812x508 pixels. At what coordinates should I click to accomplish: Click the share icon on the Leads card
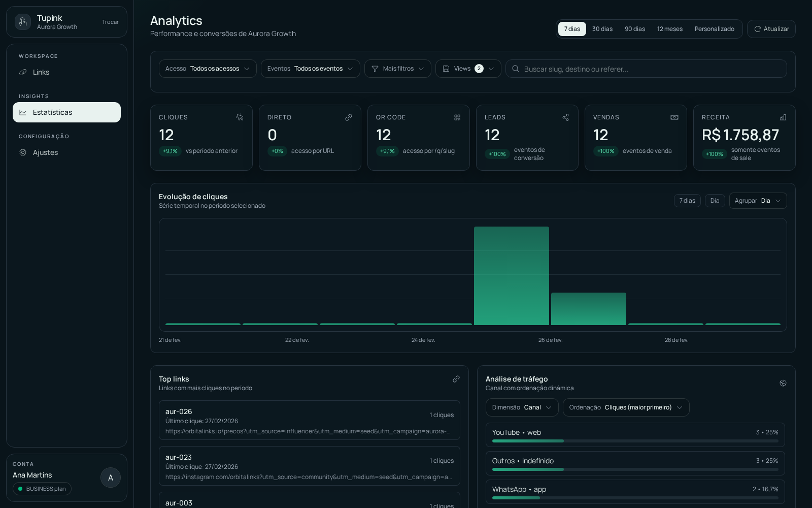coord(565,117)
